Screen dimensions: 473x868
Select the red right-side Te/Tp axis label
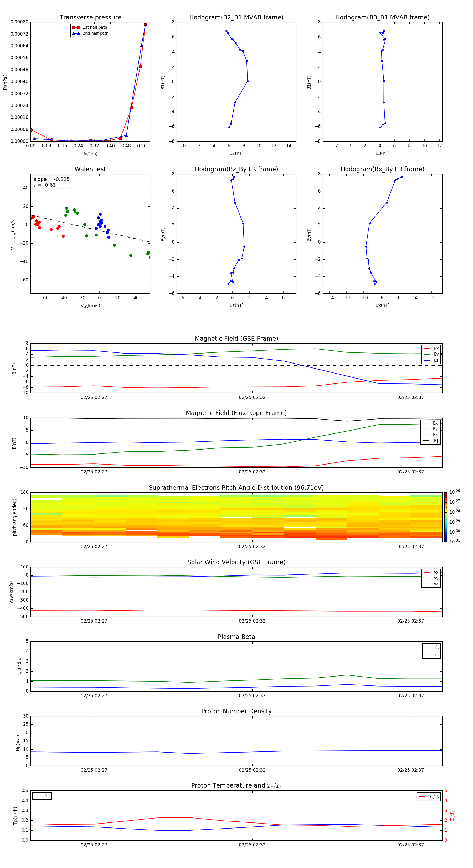click(453, 815)
